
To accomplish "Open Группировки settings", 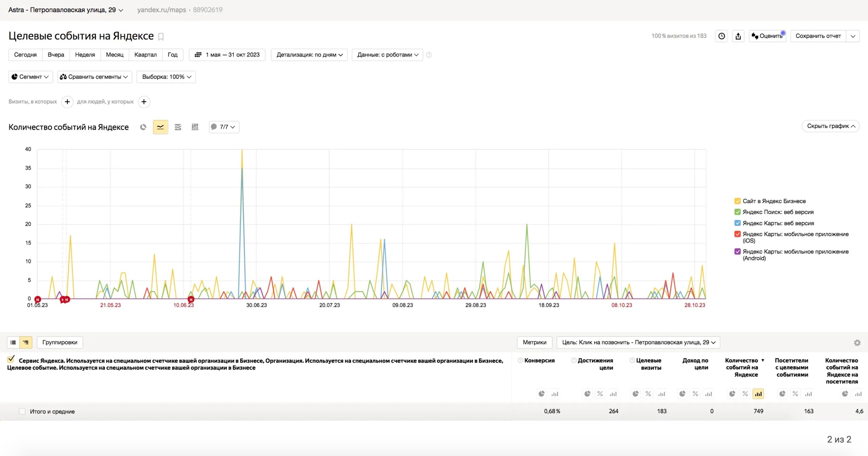I will click(60, 342).
